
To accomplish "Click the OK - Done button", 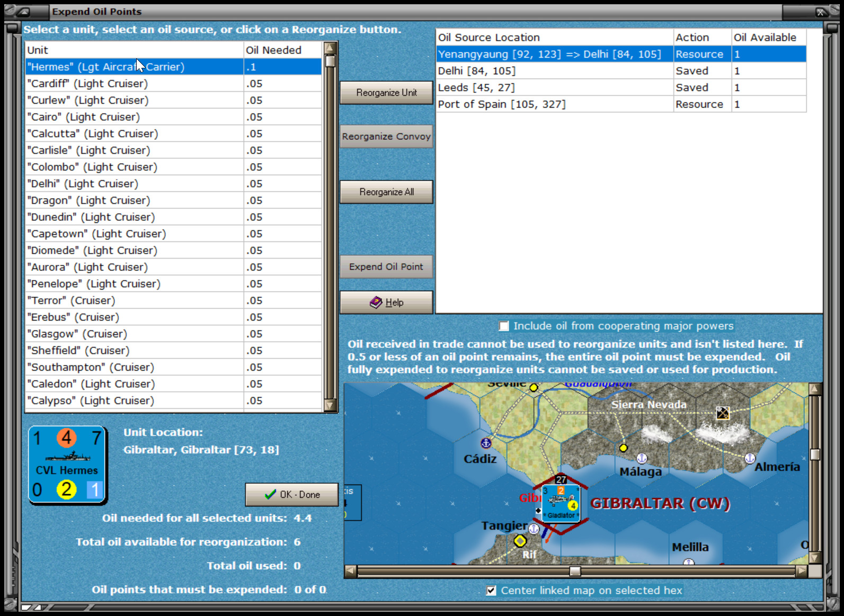I will pos(292,495).
